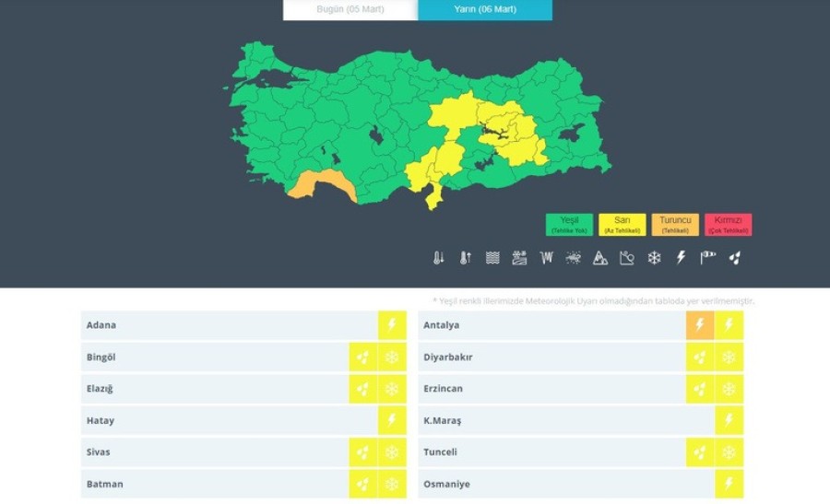Click the raindrops icon in the legend row

734,258
